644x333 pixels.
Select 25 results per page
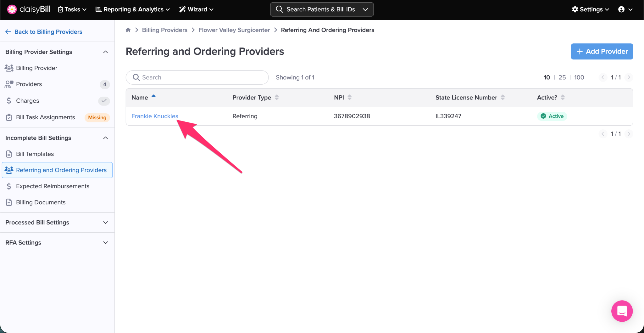[562, 77]
